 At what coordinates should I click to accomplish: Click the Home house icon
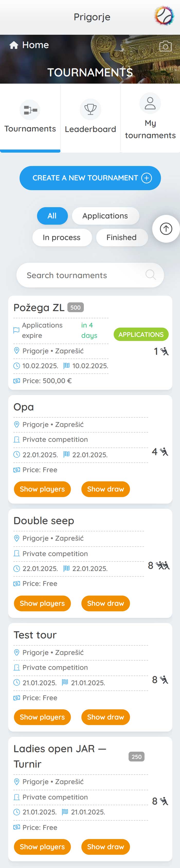click(14, 45)
